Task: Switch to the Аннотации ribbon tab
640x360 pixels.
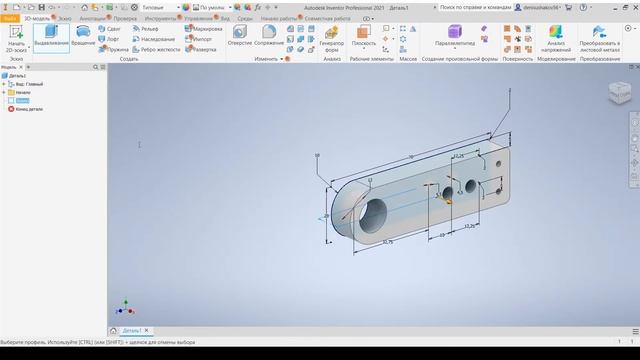Action: [x=92, y=18]
